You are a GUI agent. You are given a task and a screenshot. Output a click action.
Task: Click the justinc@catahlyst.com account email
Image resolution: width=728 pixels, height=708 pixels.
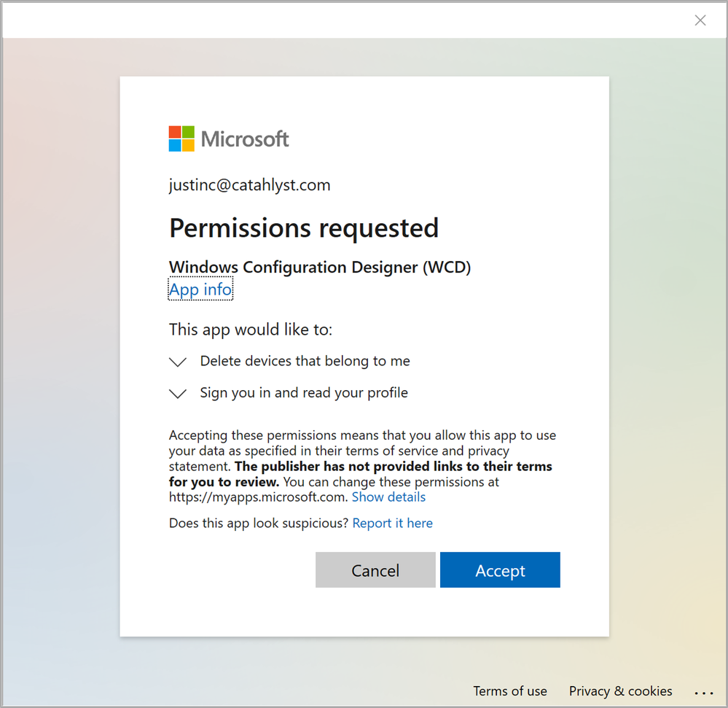(x=250, y=185)
